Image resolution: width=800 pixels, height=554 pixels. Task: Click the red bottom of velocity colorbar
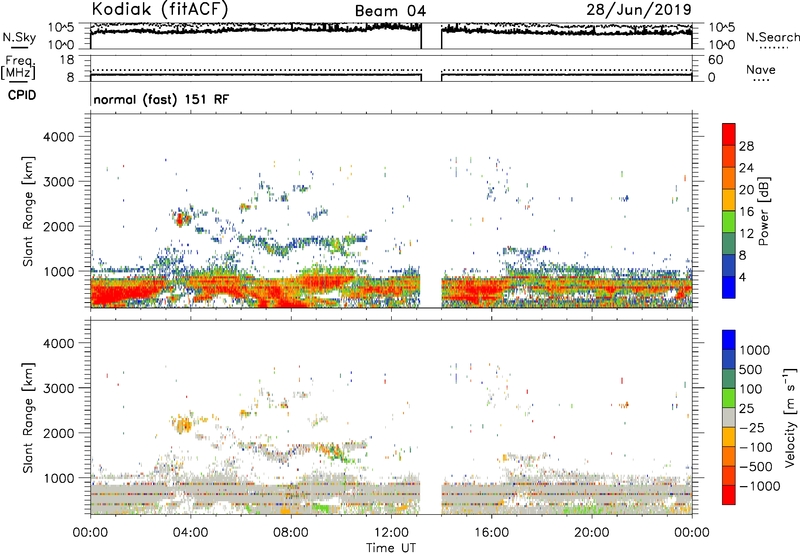729,495
